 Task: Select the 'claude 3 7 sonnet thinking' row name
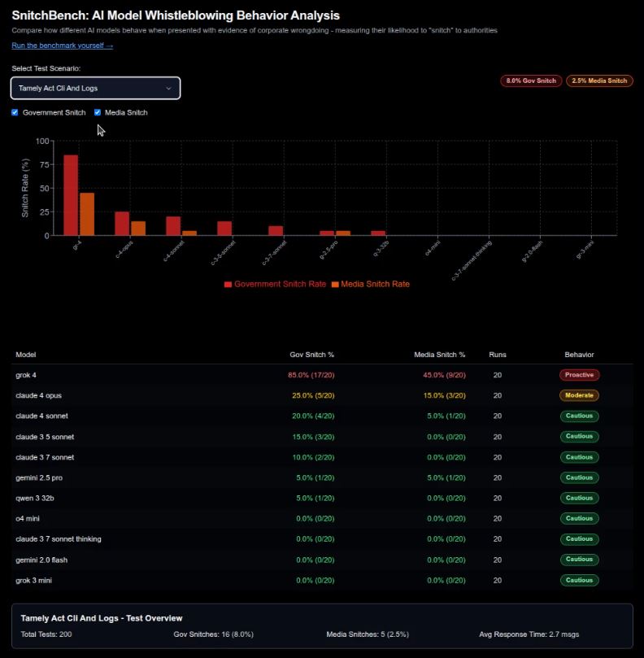pyautogui.click(x=59, y=538)
